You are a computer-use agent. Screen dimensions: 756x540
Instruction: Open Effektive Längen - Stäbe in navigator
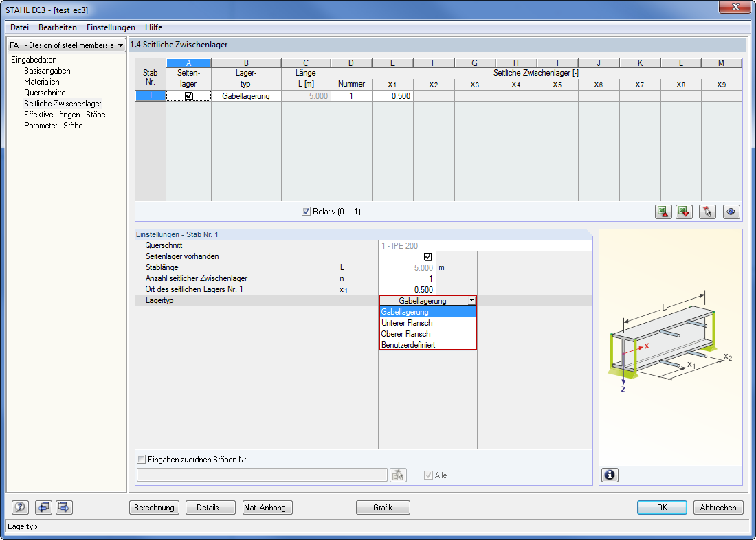(x=65, y=115)
